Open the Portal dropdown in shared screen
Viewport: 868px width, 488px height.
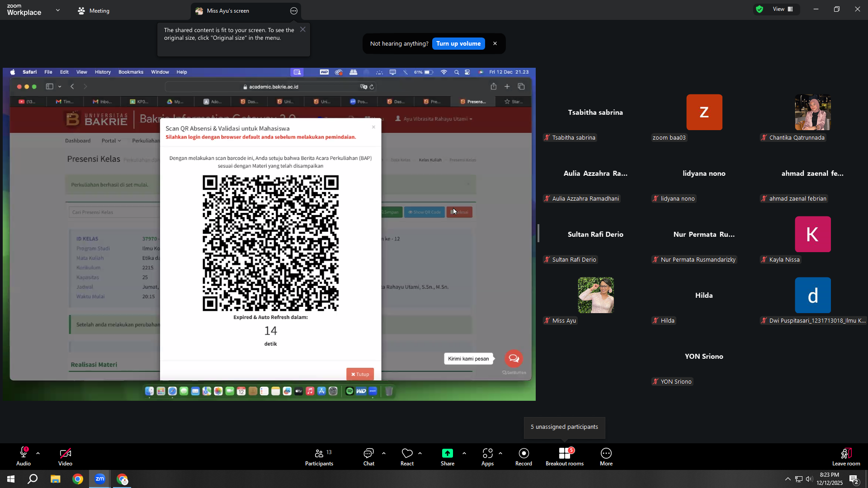click(x=111, y=141)
